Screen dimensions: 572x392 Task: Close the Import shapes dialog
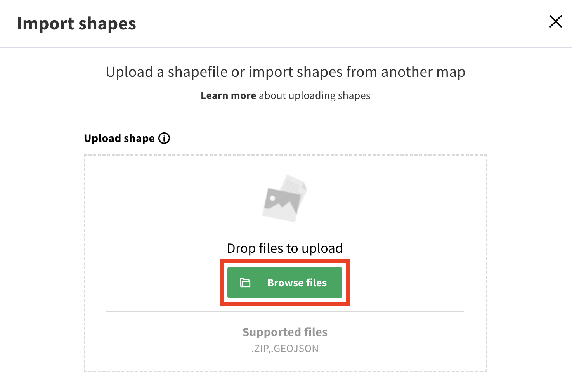(555, 21)
